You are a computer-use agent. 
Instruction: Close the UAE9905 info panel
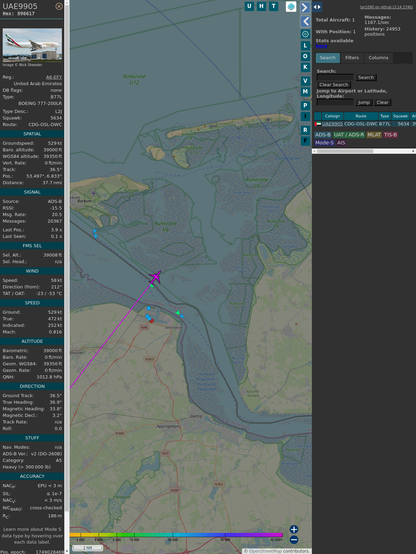tap(59, 6)
